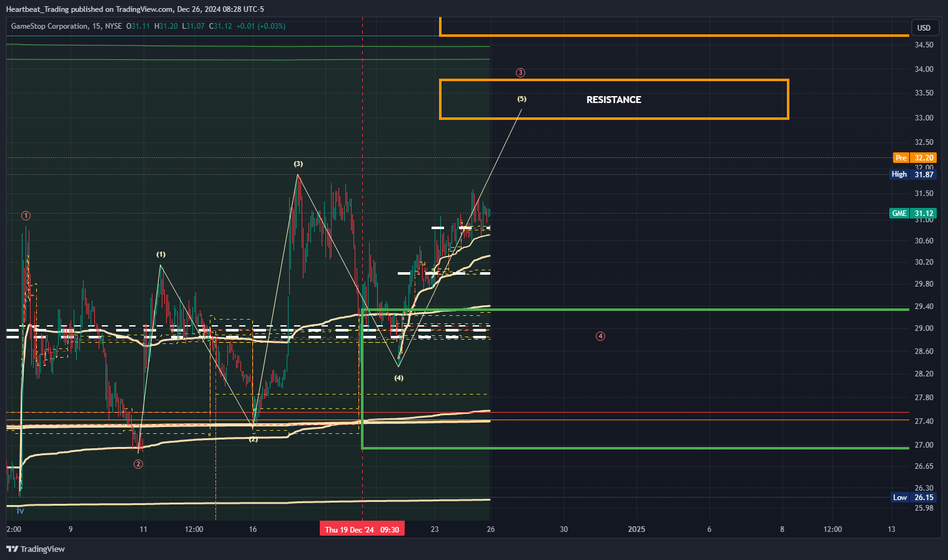The image size is (948, 560).
Task: Click the +0.01 (+0.03%) change value
Action: pyautogui.click(x=260, y=26)
